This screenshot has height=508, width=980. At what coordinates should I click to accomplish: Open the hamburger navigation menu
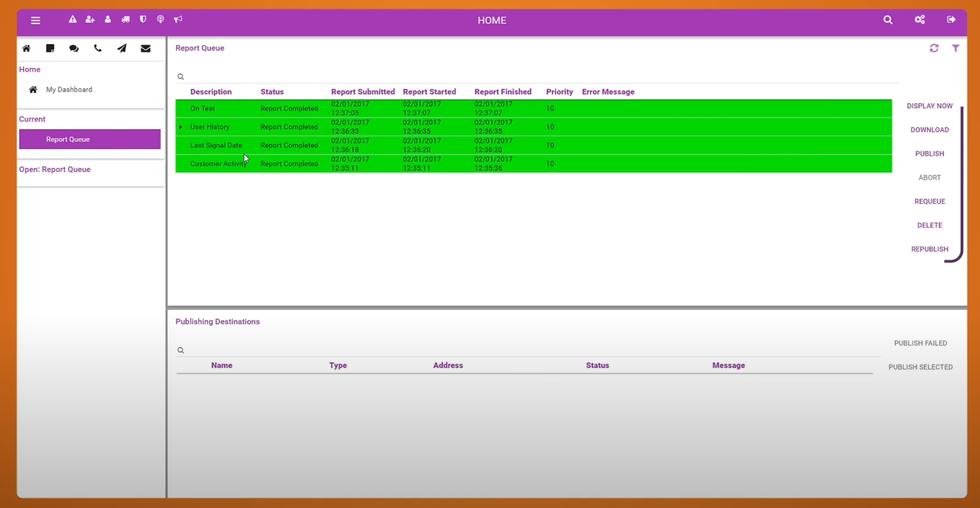(x=36, y=20)
